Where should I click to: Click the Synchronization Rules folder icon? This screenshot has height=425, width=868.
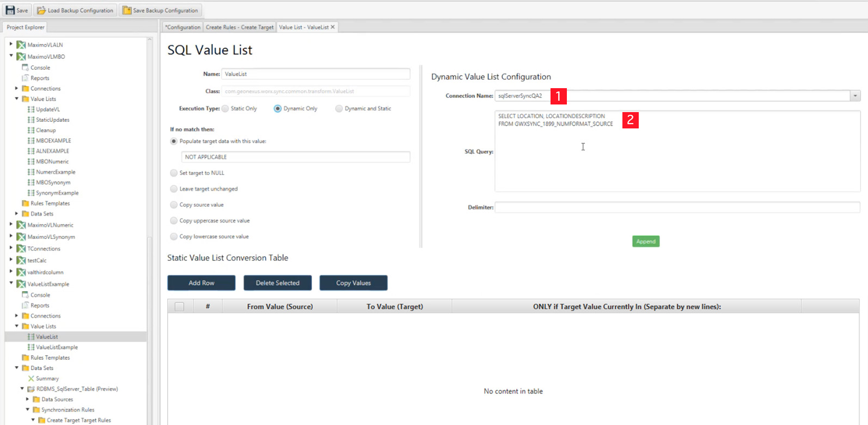click(x=36, y=410)
